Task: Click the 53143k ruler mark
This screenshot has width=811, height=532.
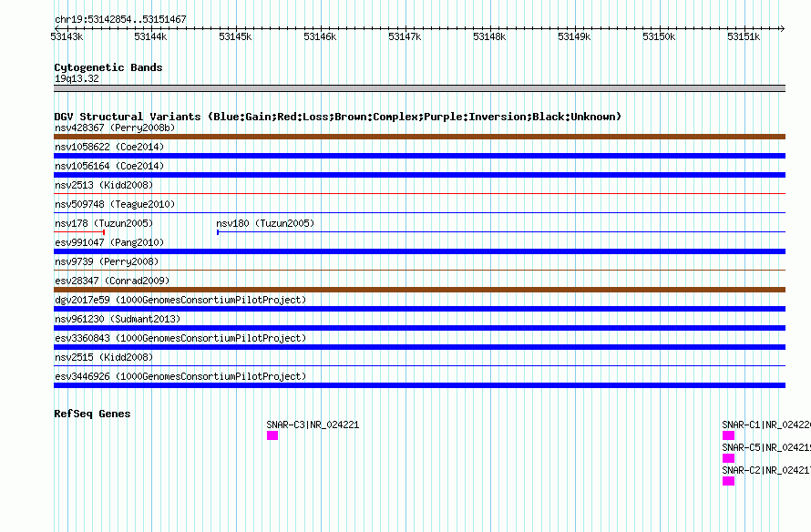Action: coord(67,36)
